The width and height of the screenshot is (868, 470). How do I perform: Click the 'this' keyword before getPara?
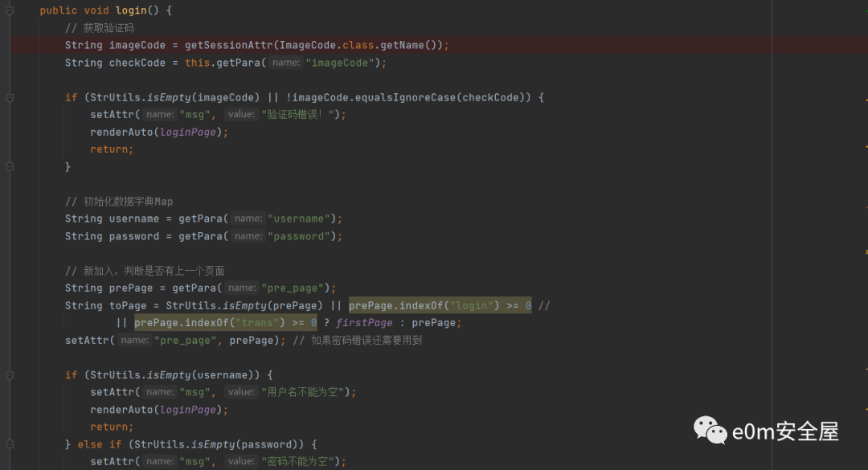(197, 63)
